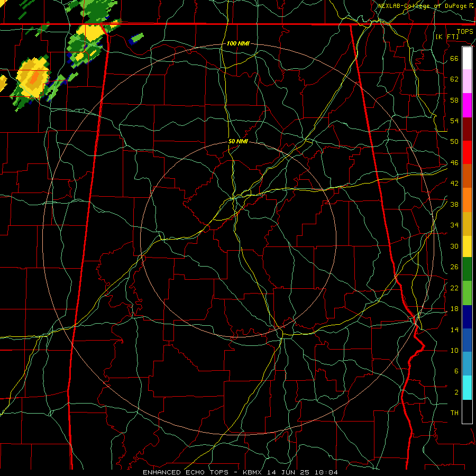The image size is (476, 476).
Task: Click the '2' legend value
Action: coord(456,392)
